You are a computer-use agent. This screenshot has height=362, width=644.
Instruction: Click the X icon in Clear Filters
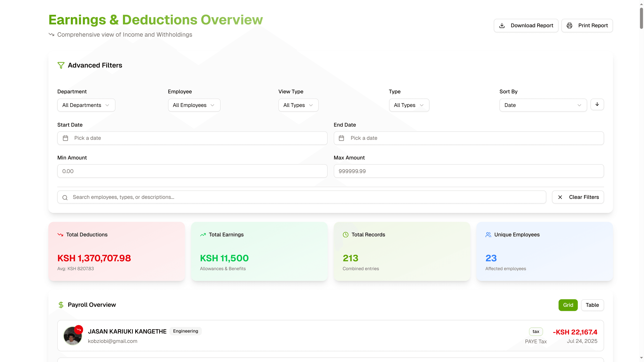tap(560, 197)
